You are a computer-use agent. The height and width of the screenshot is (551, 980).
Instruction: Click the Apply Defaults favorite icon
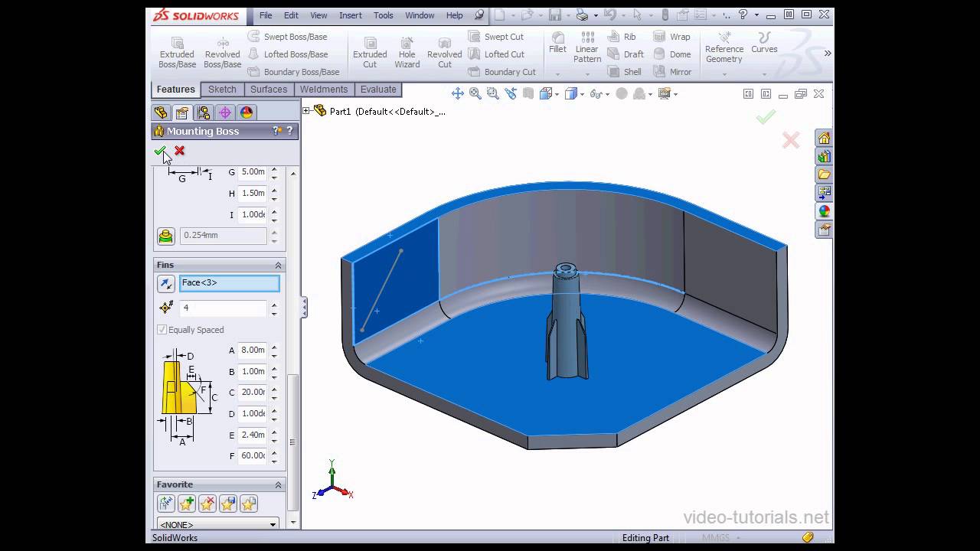pyautogui.click(x=165, y=504)
